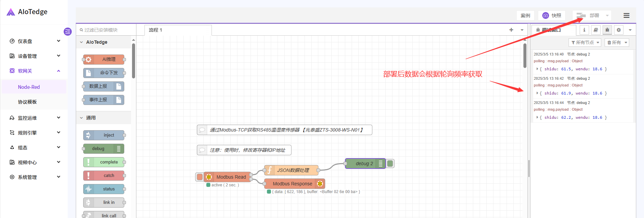Toggle the debug 2 node output button
Screen dimensions: 644x218
point(390,163)
